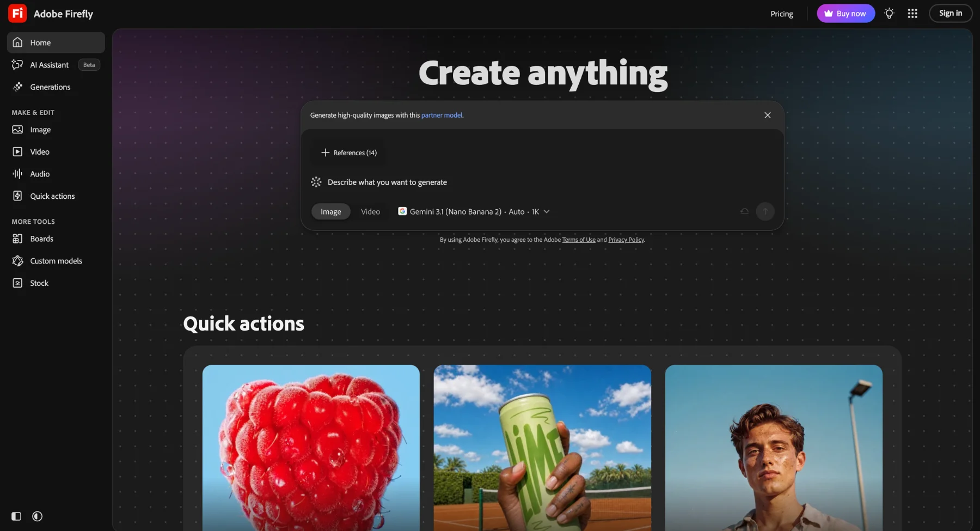This screenshot has height=531, width=980.
Task: Click the Quick actions lightning icon in sidebar
Action: click(x=17, y=196)
